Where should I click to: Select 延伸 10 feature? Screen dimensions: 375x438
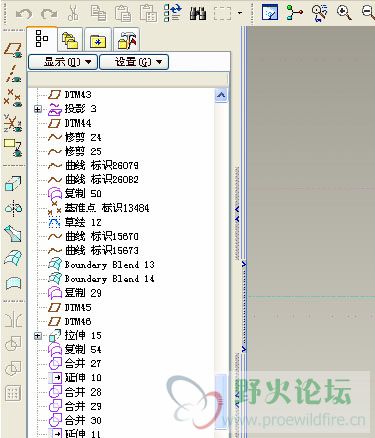83,378
